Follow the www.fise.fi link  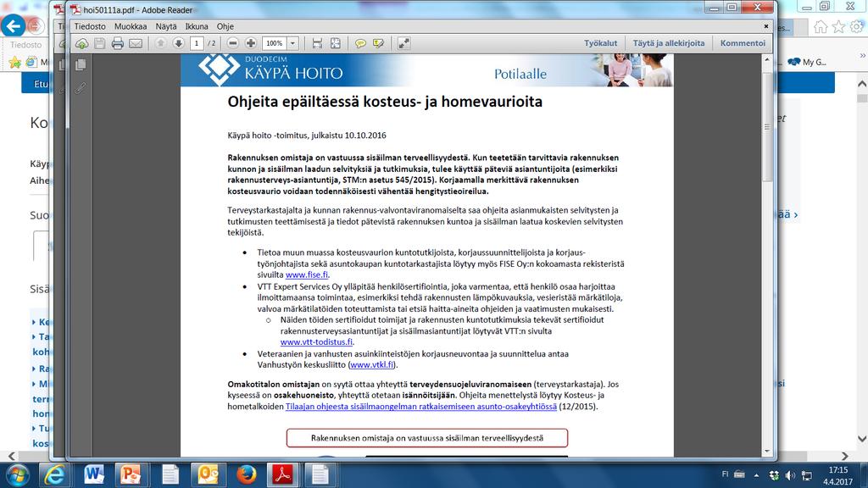click(307, 274)
